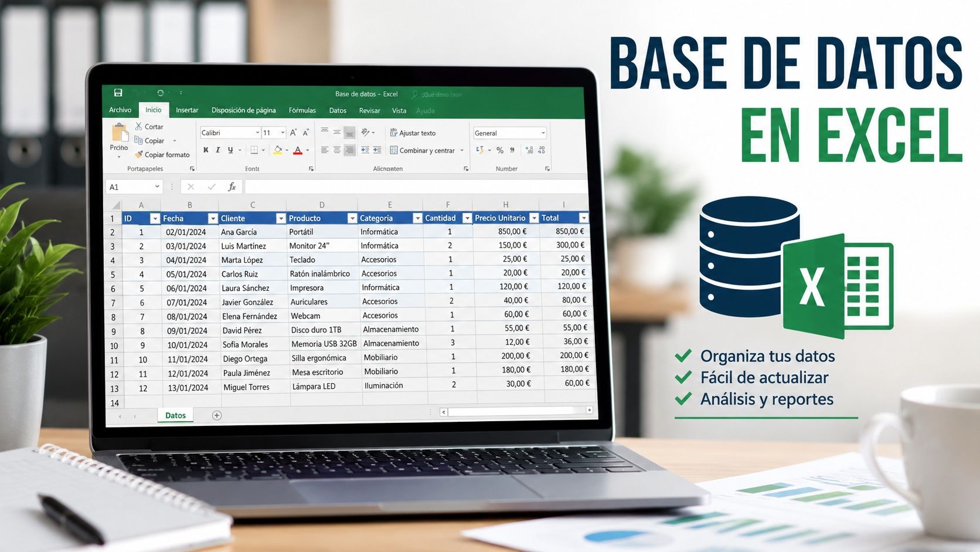Increase font size with the larger A
This screenshot has height=552, width=980.
[293, 133]
